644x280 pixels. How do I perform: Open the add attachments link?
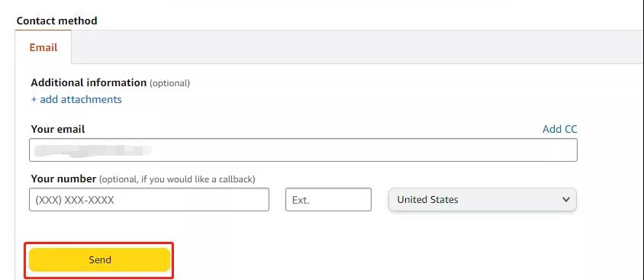81,99
